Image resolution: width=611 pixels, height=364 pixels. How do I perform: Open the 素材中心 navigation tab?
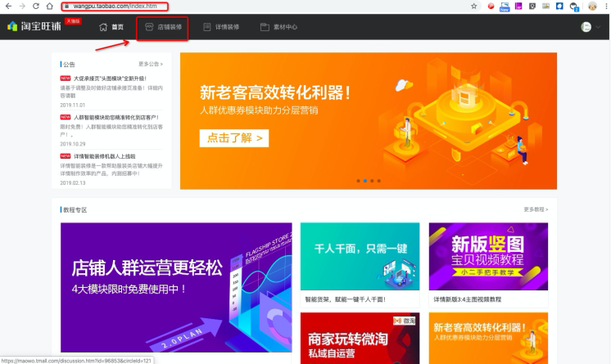tap(278, 27)
